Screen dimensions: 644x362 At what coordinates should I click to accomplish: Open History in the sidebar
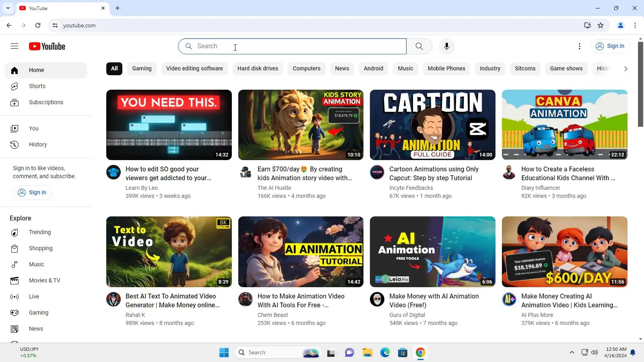(46, 144)
